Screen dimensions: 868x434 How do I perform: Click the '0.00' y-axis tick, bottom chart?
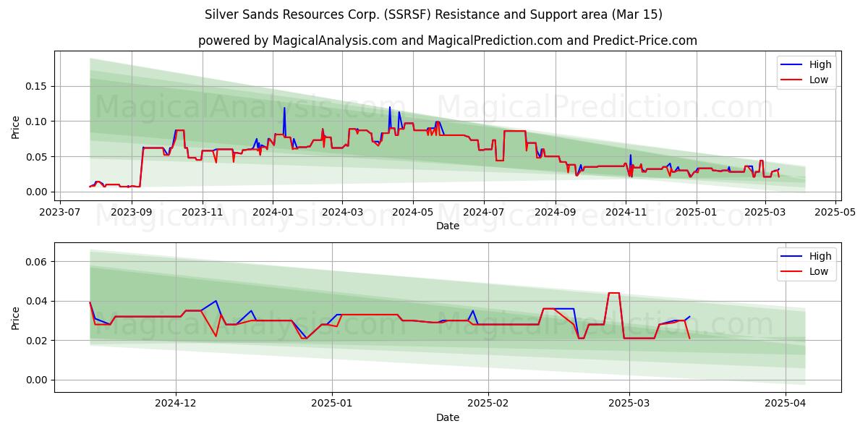tap(38, 380)
